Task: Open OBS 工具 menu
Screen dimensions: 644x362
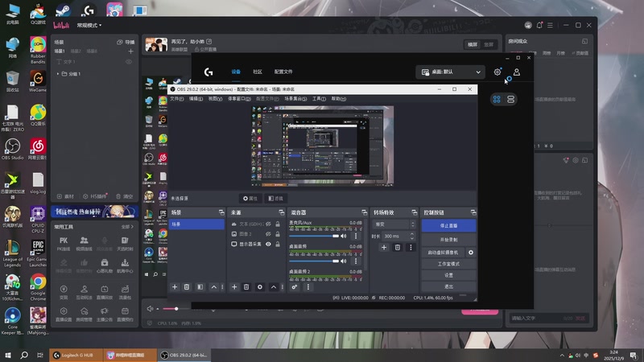Action: pos(319,99)
